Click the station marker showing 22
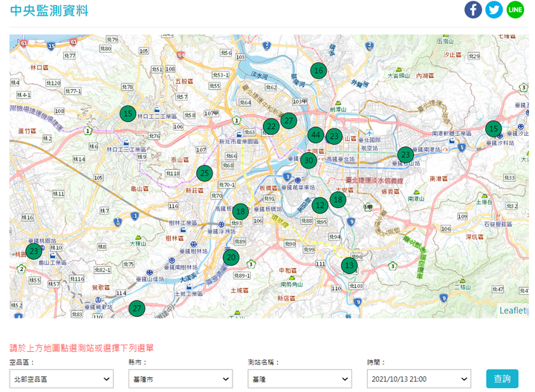The width and height of the screenshot is (535, 392). point(271,126)
